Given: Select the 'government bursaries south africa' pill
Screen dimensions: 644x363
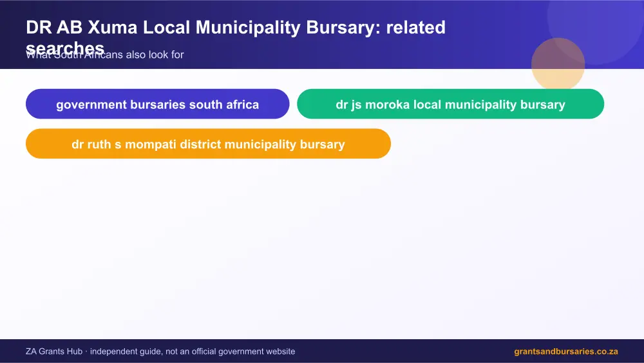Looking at the screenshot, I should [157, 104].
